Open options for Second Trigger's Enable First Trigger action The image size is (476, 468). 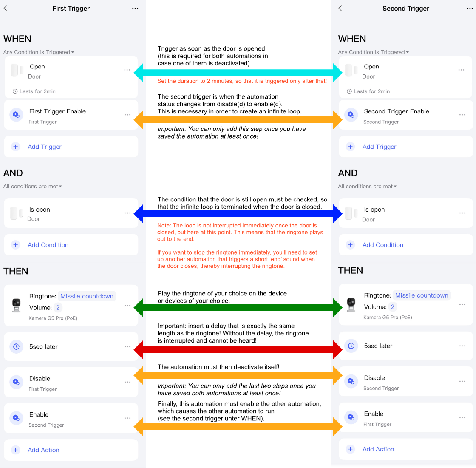(x=462, y=417)
